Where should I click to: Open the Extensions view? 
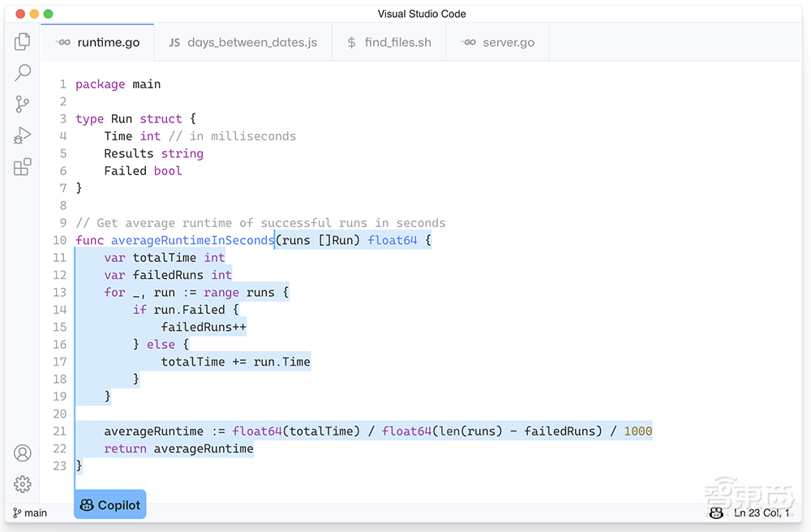[x=22, y=167]
